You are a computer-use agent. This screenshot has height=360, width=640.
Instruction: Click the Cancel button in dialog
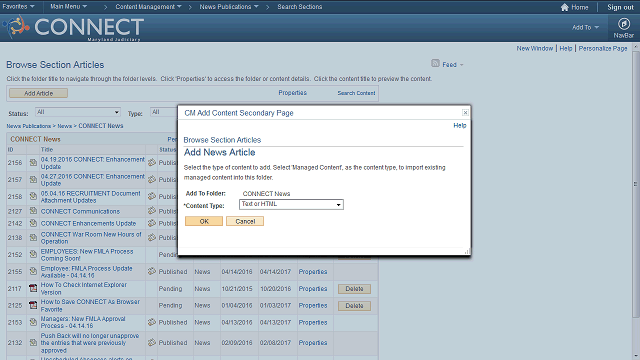click(245, 221)
